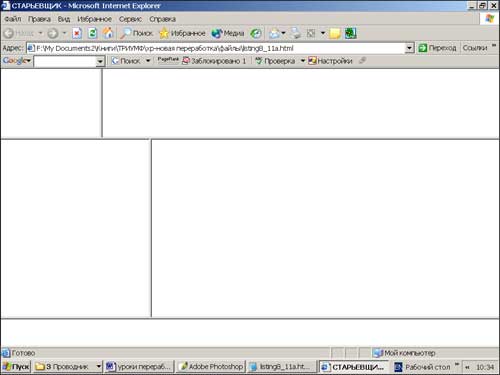This screenshot has height=375, width=500.
Task: Click the IE icon in the title bar
Action: coord(6,5)
